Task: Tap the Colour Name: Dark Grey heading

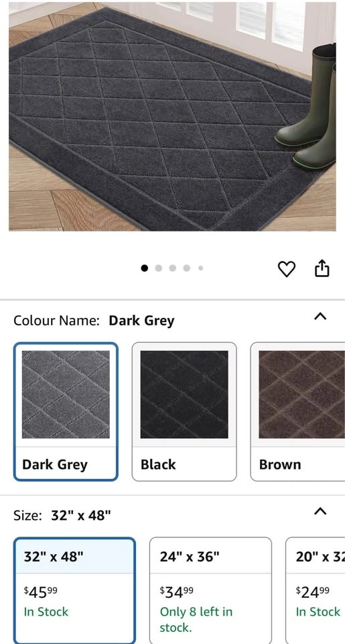Action: click(x=94, y=321)
